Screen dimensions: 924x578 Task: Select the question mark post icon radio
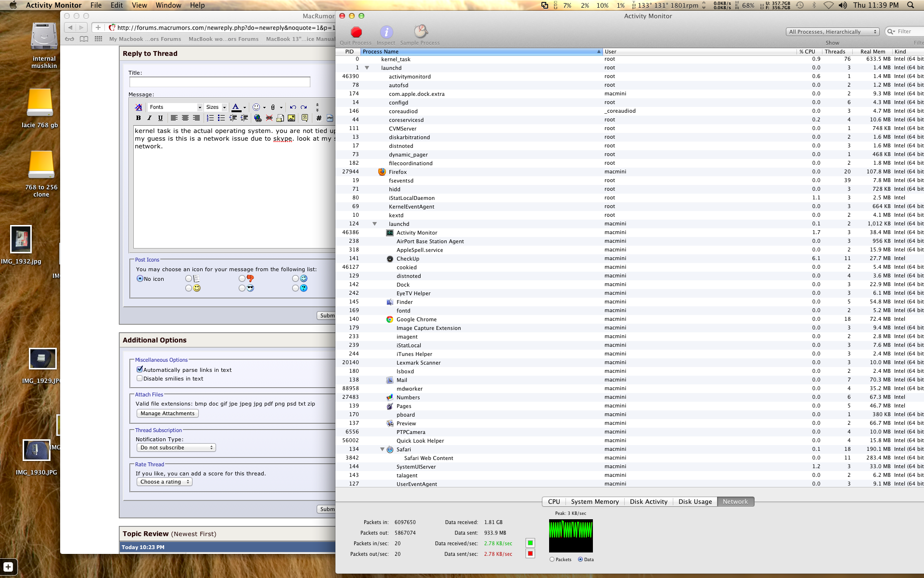[x=295, y=289]
